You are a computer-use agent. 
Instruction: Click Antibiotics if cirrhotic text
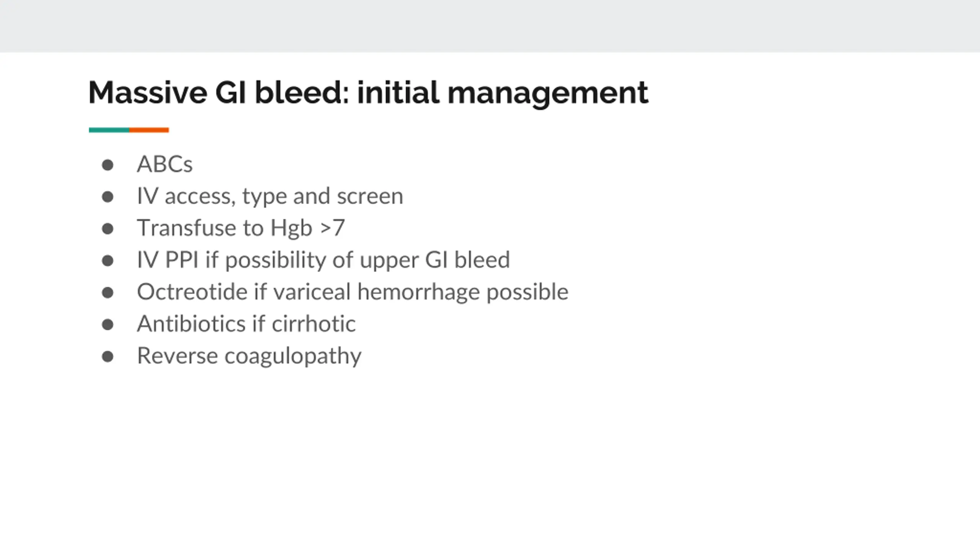click(247, 324)
